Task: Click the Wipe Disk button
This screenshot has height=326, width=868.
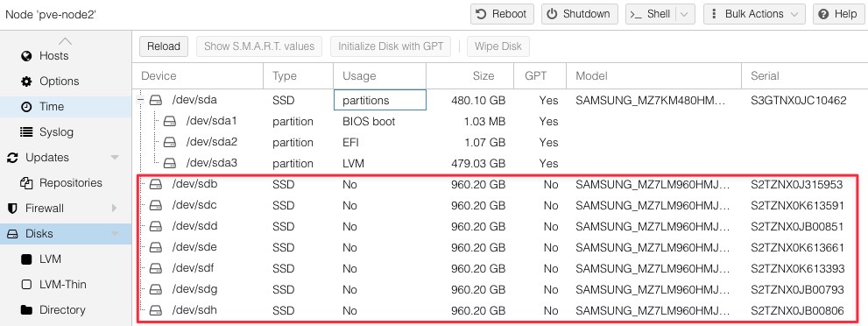Action: pyautogui.click(x=498, y=46)
